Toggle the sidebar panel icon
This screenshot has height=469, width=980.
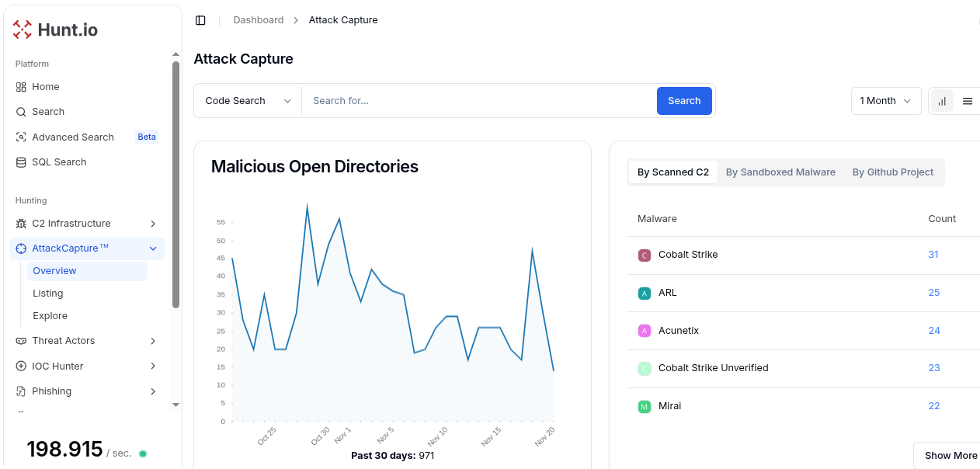coord(200,20)
